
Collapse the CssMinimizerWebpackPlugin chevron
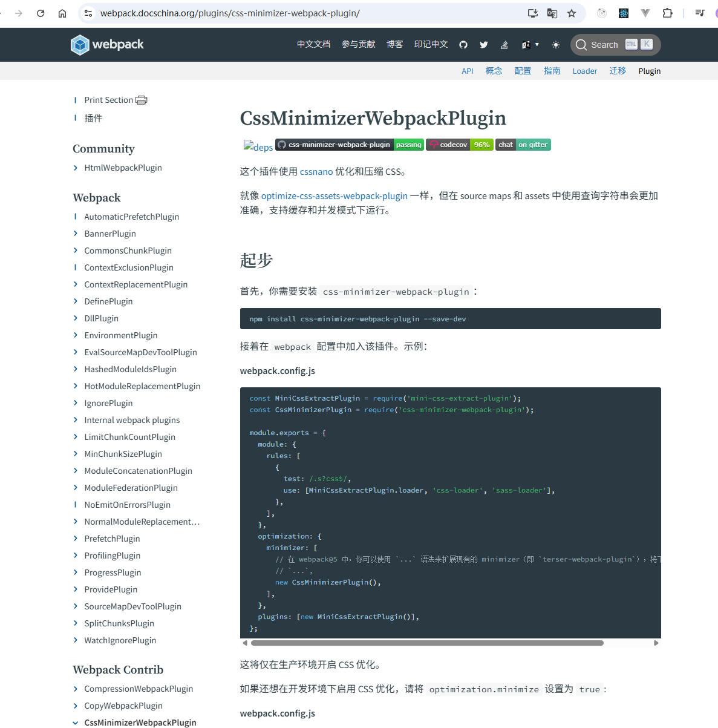tap(76, 723)
